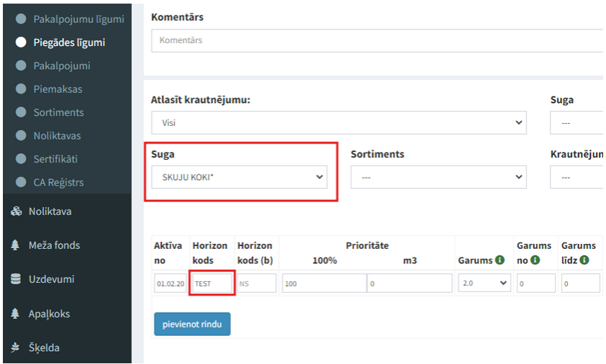This screenshot has width=606, height=364.
Task: Click the Uzdevumi database icon
Action: pyautogui.click(x=16, y=279)
